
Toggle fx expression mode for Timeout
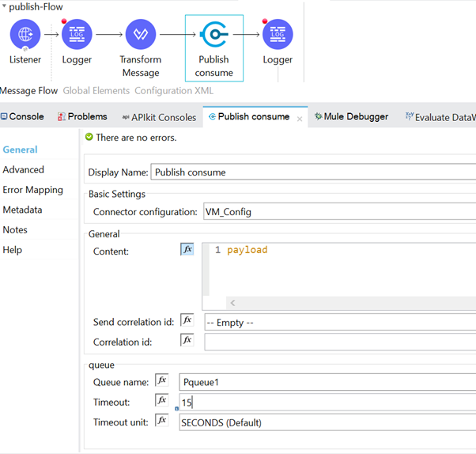point(162,401)
